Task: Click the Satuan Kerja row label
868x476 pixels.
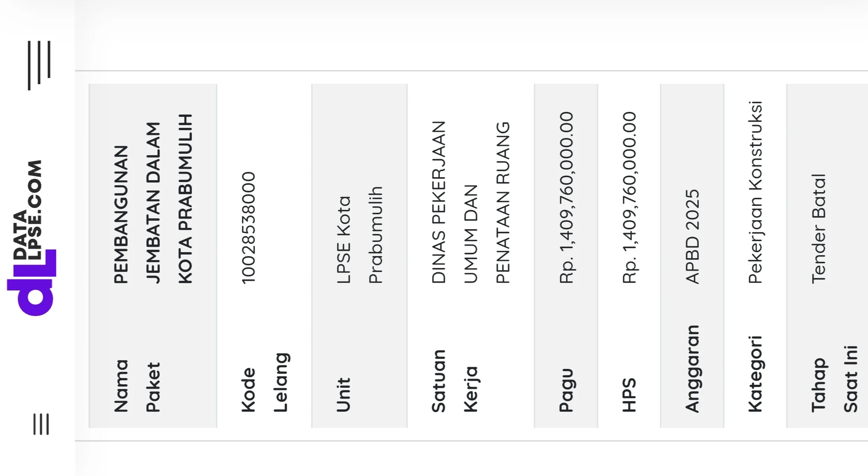Action: coord(454,381)
